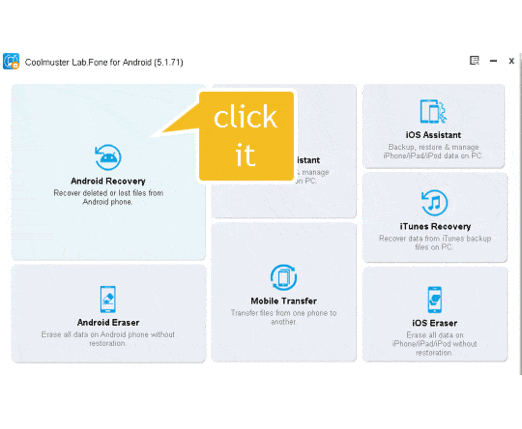This screenshot has height=429, width=522.
Task: Click the Android Recovery robot icon
Action: coord(108,157)
